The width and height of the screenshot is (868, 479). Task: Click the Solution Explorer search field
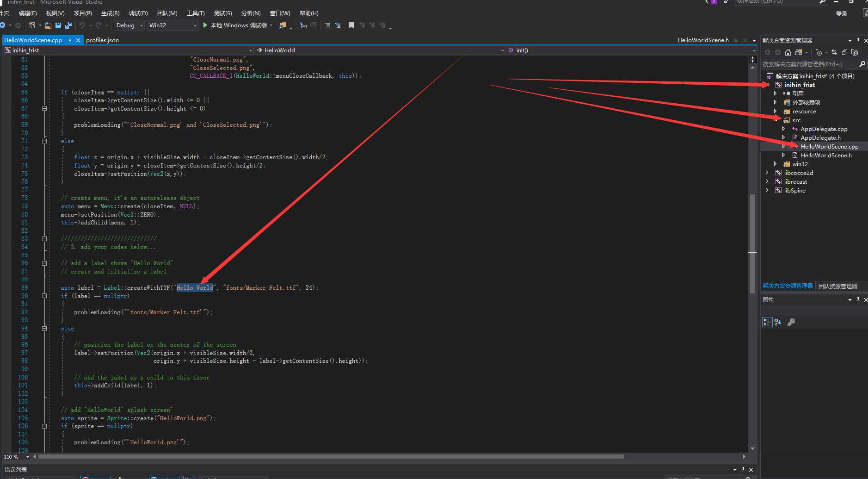coord(809,64)
